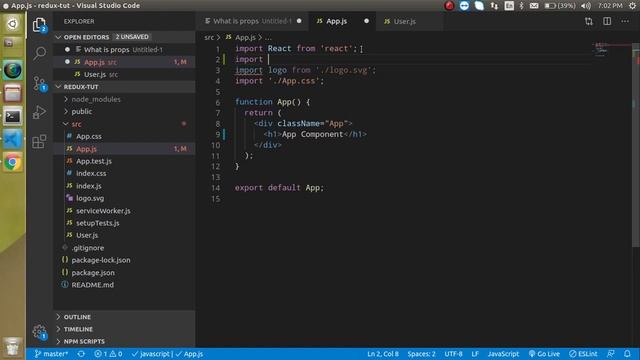Click the Go Live status bar button
This screenshot has height=360, width=640.
[544, 354]
